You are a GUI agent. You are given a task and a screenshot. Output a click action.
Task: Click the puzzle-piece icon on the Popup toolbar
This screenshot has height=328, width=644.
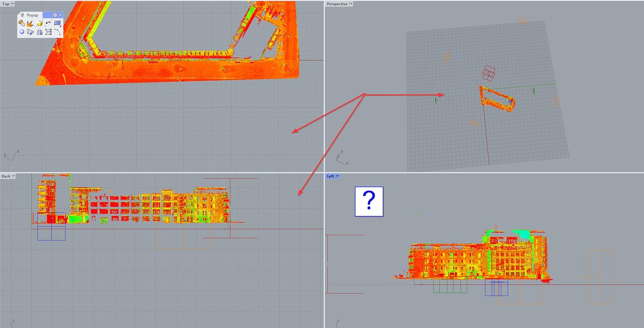[22, 22]
